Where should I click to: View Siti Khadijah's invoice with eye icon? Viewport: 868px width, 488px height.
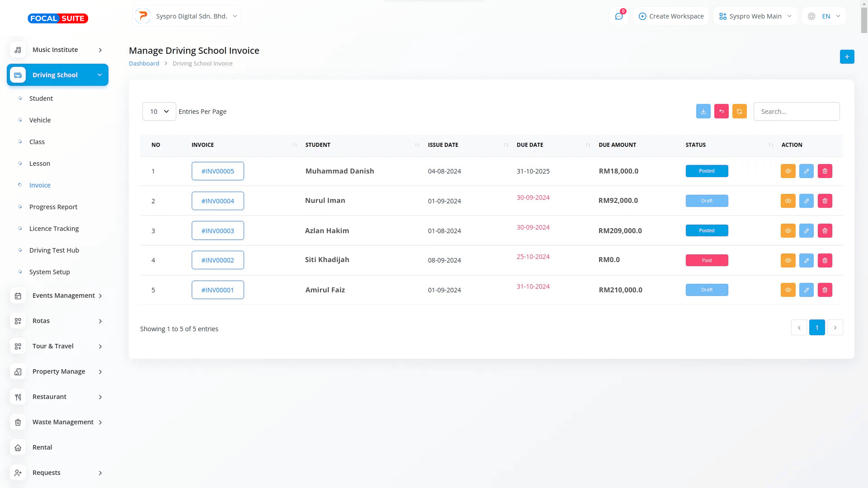pyautogui.click(x=788, y=260)
